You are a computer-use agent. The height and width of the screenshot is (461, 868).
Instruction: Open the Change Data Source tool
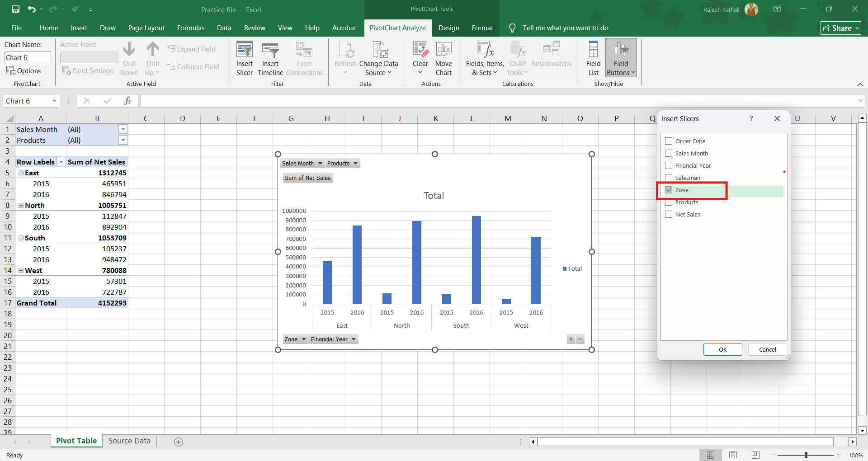point(378,58)
